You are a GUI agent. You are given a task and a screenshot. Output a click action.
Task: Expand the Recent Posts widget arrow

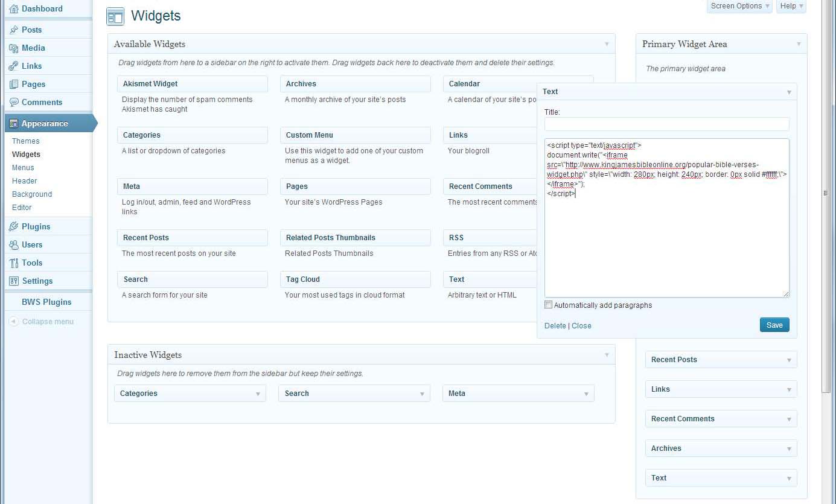coord(789,360)
